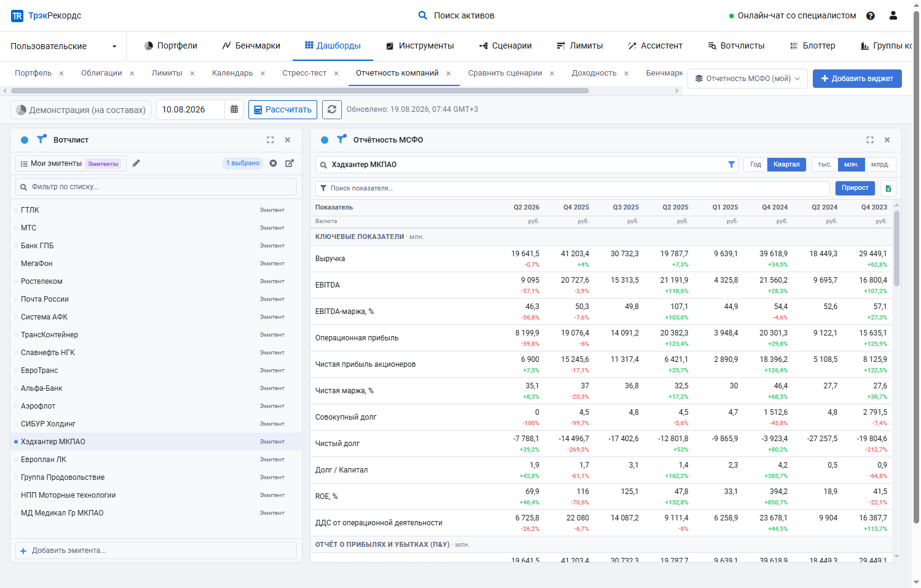The height and width of the screenshot is (588, 921).
Task: Click the Рассчитать button
Action: (x=283, y=109)
